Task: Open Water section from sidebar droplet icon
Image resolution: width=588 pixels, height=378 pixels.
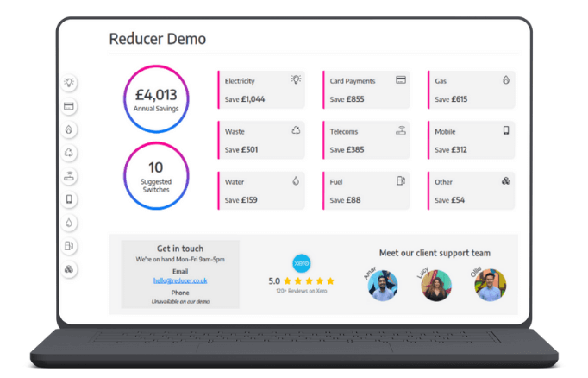Action: (x=69, y=223)
